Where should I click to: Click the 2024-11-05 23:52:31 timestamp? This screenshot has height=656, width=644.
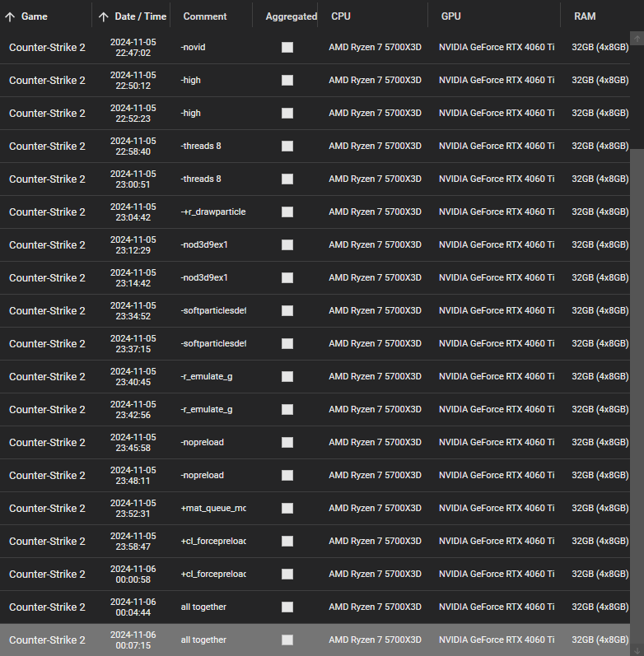[133, 509]
